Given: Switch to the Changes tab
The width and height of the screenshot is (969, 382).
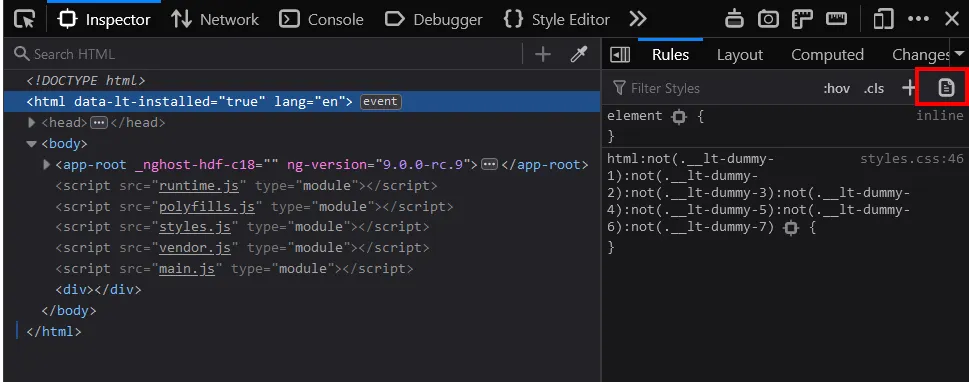Looking at the screenshot, I should 920,54.
